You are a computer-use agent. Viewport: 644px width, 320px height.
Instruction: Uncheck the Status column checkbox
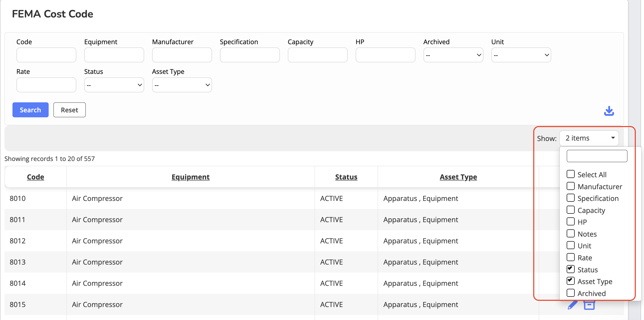pos(570,269)
